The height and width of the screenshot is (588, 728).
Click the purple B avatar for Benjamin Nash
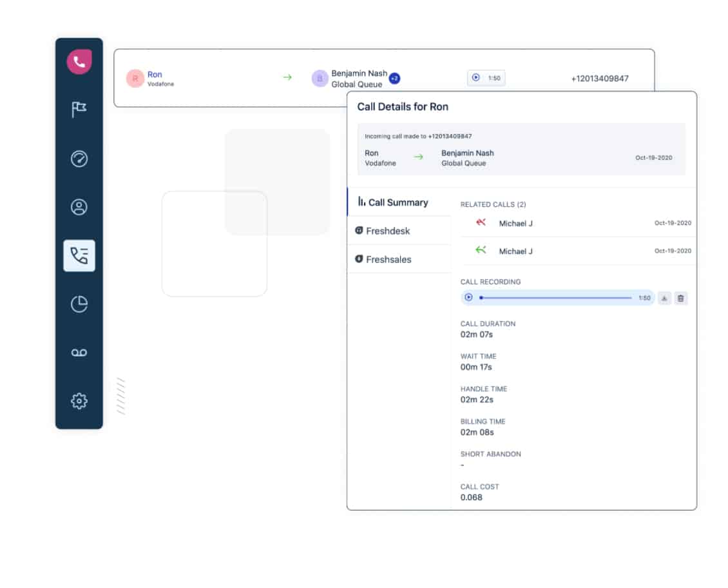point(320,79)
